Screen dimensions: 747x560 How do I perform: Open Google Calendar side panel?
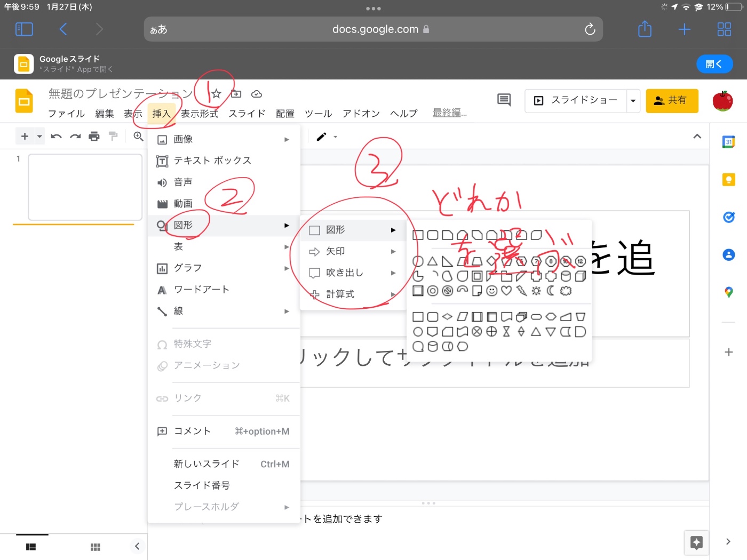(728, 142)
